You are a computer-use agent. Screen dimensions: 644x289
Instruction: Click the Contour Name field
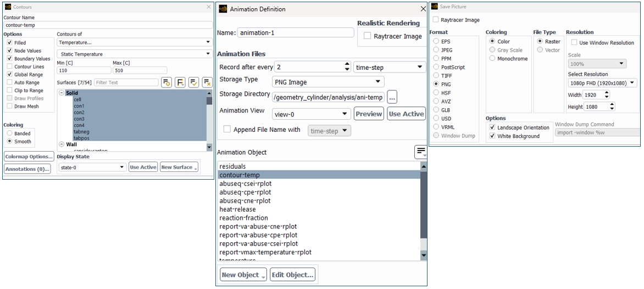[x=108, y=25]
